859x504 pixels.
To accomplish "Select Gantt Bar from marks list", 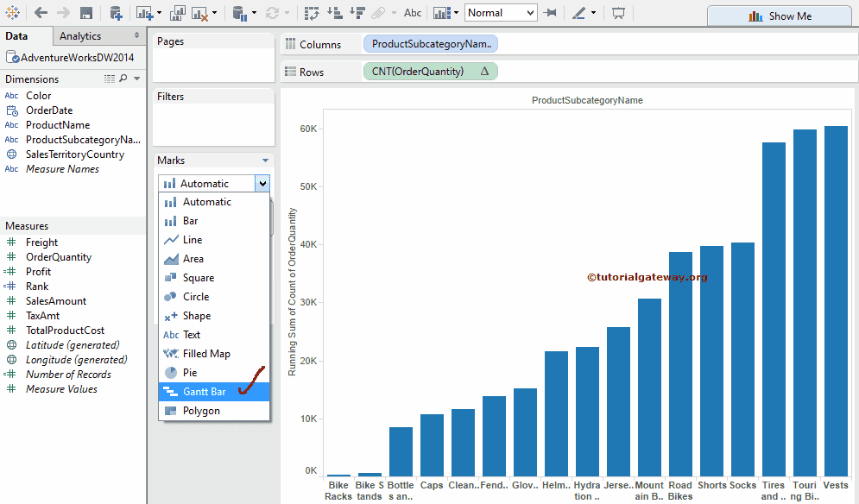I will click(205, 392).
